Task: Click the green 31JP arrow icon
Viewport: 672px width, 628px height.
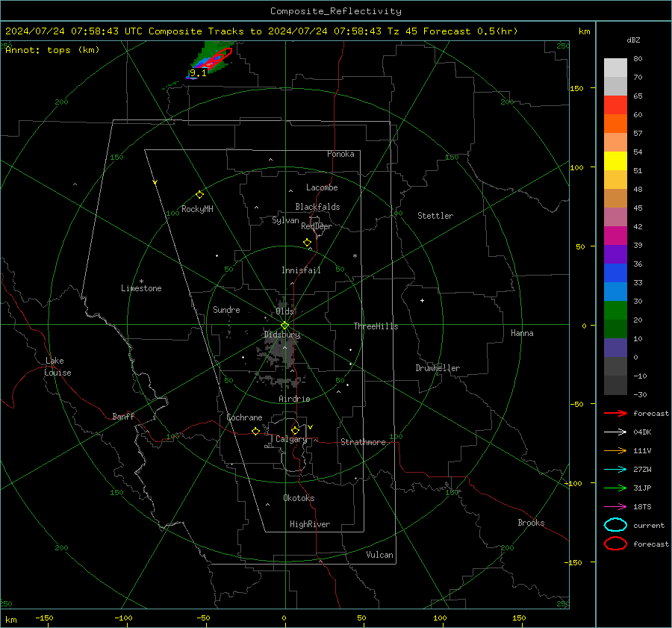Action: click(615, 488)
